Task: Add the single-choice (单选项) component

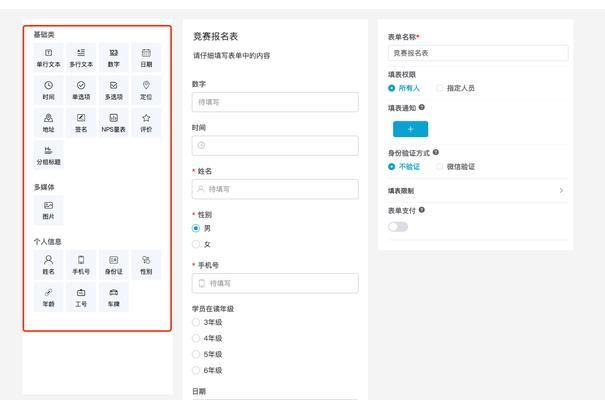Action: coord(81,90)
